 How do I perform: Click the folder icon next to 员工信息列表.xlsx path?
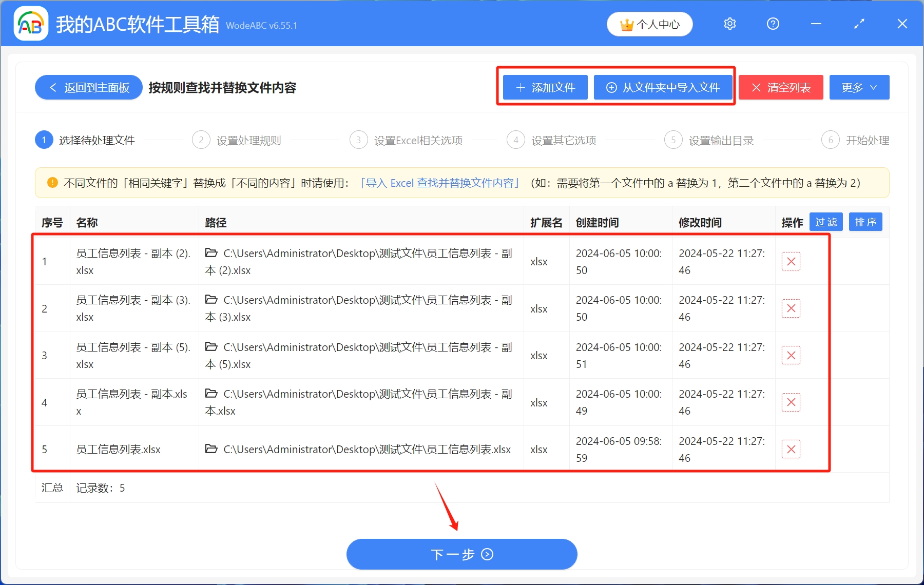click(x=211, y=449)
